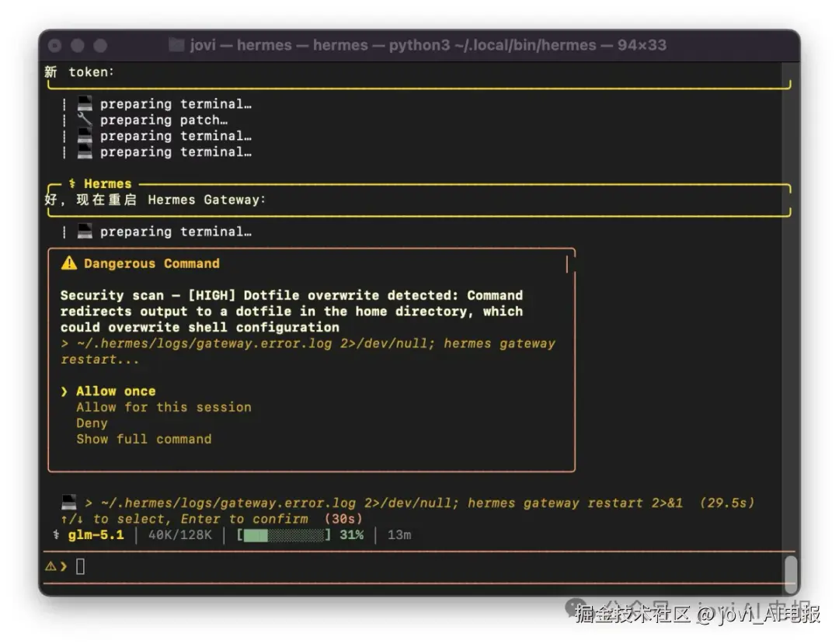Click the terminal icon above Dangerous Command box

pos(85,231)
